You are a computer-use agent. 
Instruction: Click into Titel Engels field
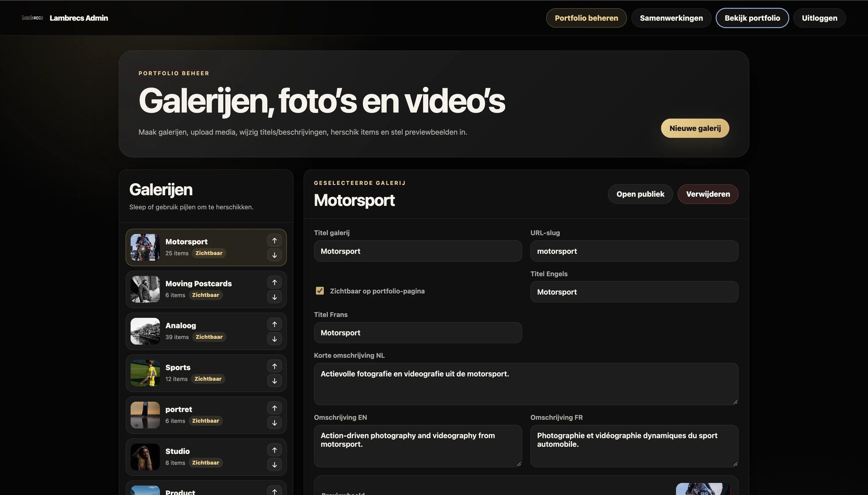[x=634, y=292]
